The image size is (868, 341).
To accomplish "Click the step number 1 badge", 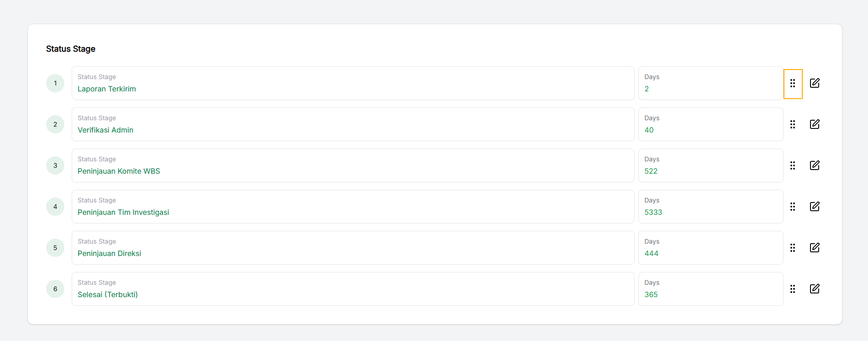I will pyautogui.click(x=55, y=83).
